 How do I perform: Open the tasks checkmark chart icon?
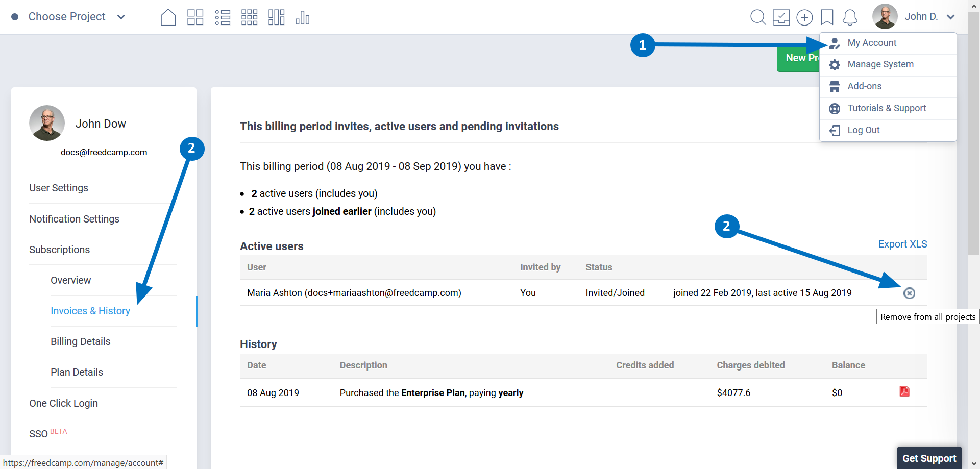pyautogui.click(x=781, y=17)
